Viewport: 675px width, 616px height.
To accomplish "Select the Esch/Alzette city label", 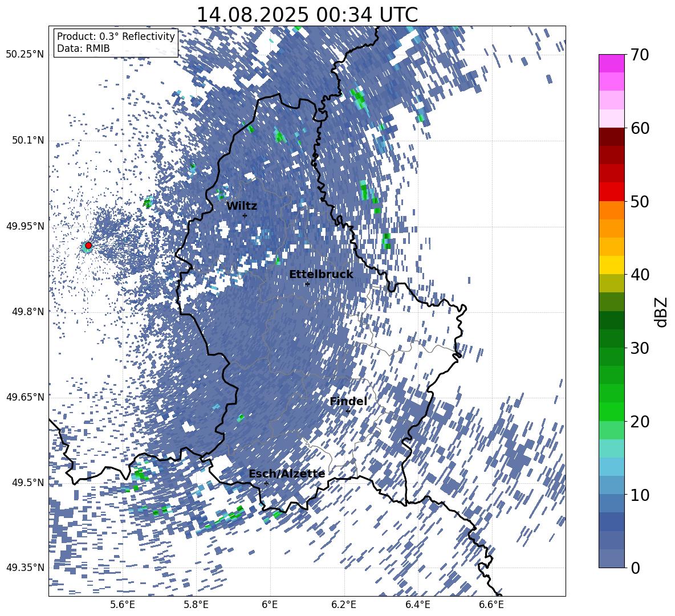I will [287, 474].
